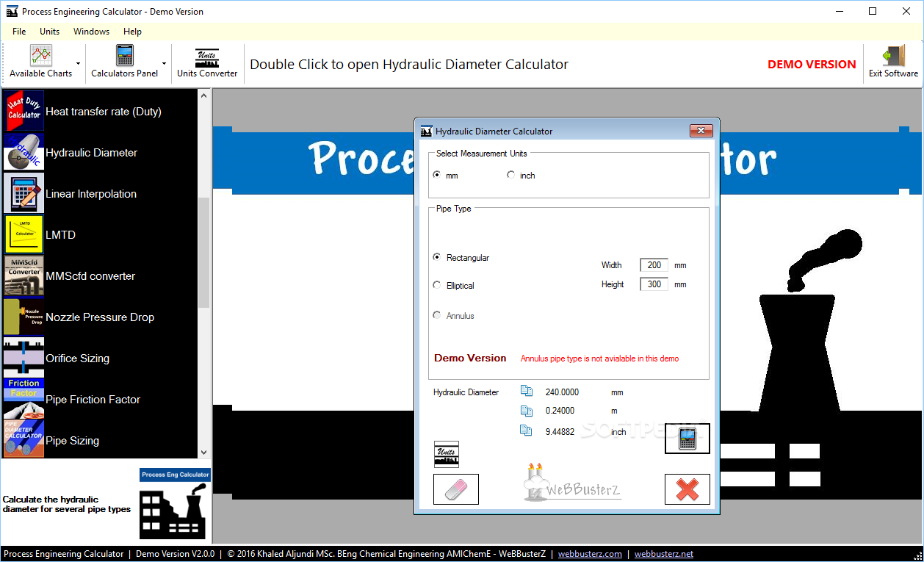The height and width of the screenshot is (562, 924).
Task: Click the 9.44882 inch result value
Action: click(560, 431)
